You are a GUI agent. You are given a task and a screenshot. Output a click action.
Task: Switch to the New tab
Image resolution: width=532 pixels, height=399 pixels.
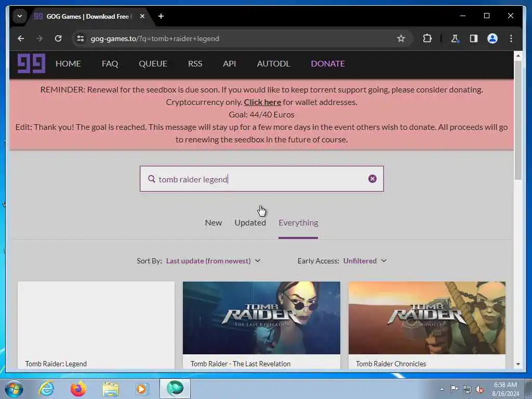pyautogui.click(x=214, y=223)
